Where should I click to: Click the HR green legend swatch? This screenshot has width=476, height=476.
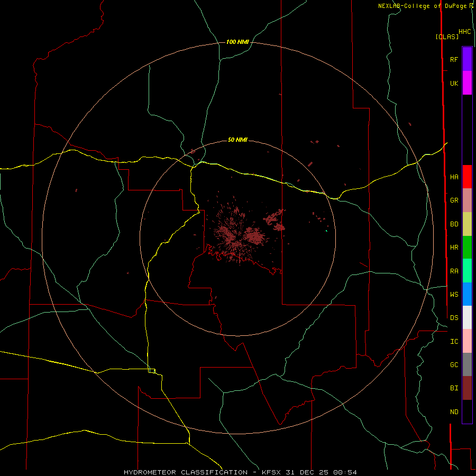[467, 248]
